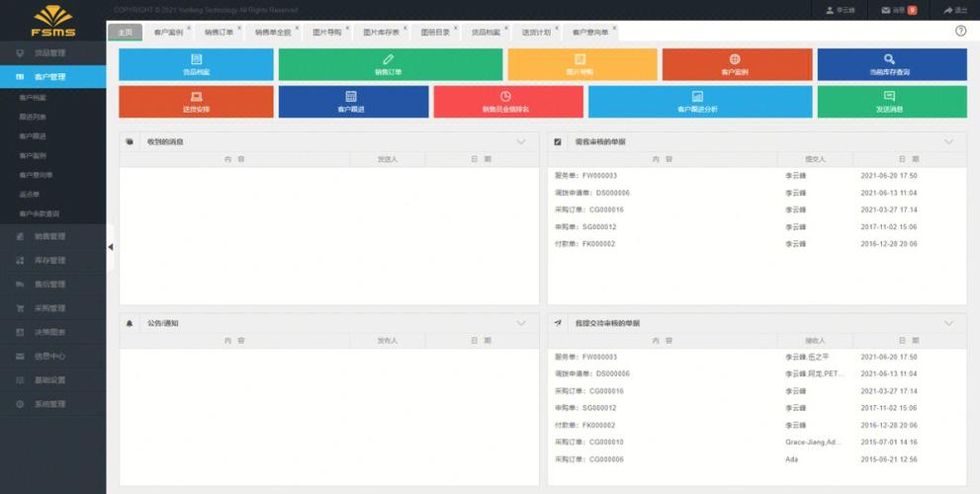Click the 接收人 column header
This screenshot has width=980, height=494.
pyautogui.click(x=815, y=341)
